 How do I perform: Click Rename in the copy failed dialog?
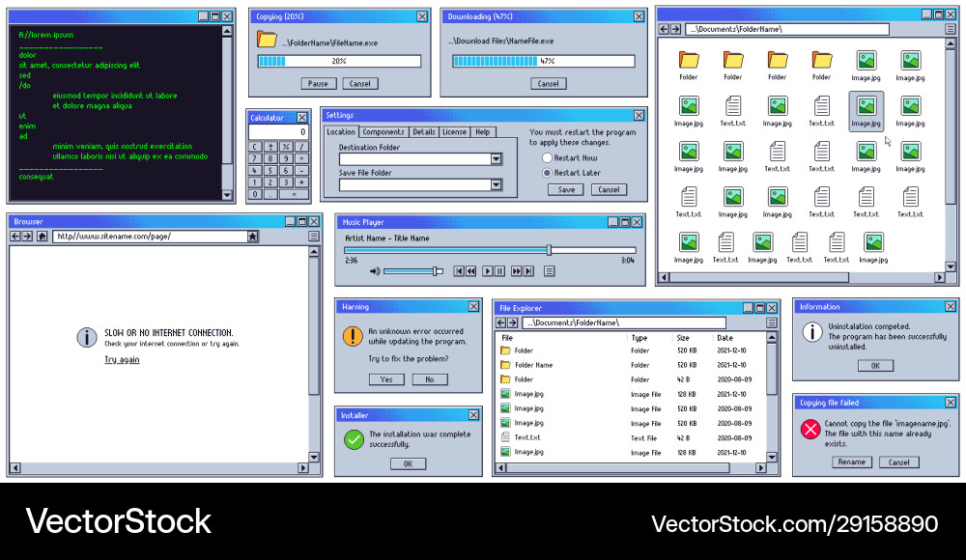coord(851,462)
